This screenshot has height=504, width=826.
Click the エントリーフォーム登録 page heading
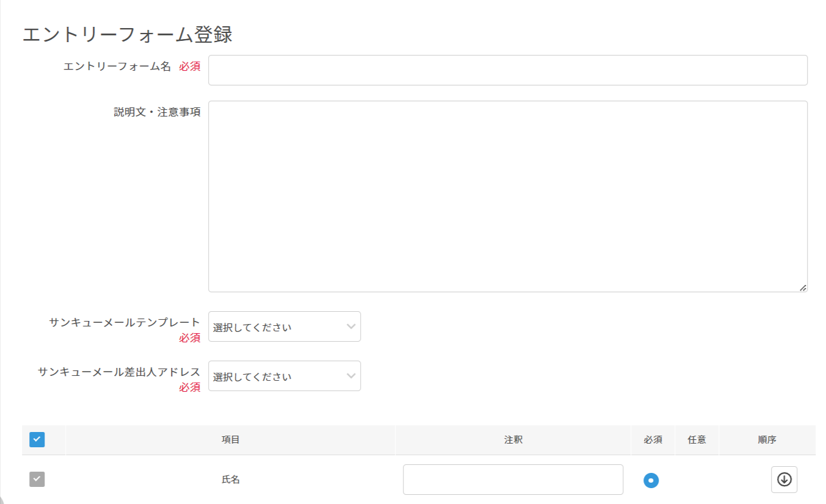[127, 35]
